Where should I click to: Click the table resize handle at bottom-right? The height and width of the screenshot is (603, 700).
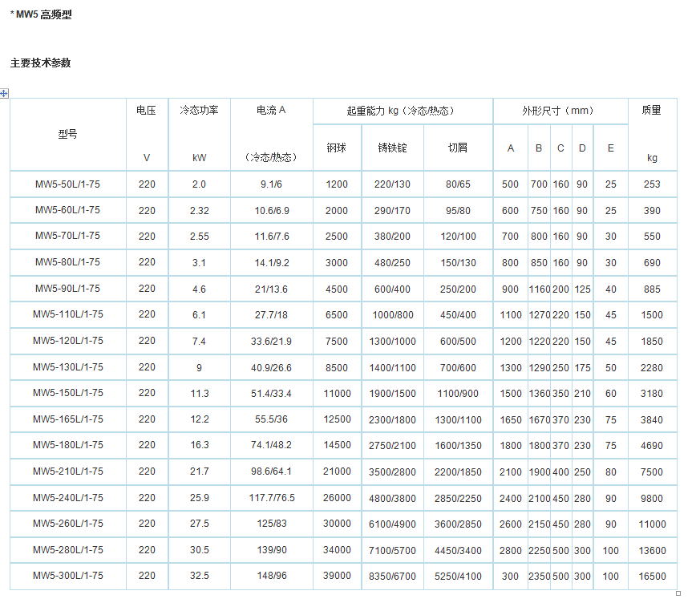pos(679,593)
